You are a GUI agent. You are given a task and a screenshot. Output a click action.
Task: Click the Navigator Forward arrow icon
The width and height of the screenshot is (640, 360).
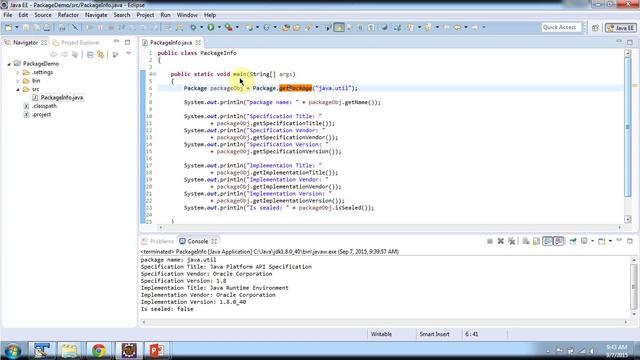(64, 54)
